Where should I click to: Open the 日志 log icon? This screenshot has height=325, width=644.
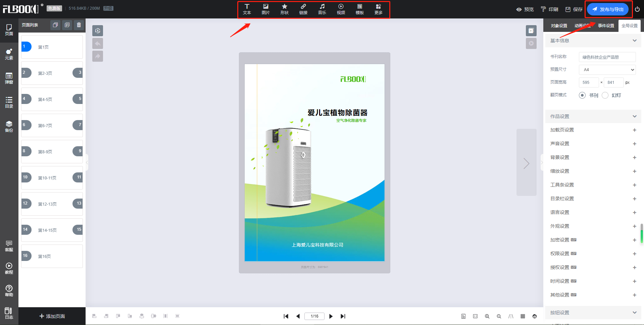tap(9, 314)
